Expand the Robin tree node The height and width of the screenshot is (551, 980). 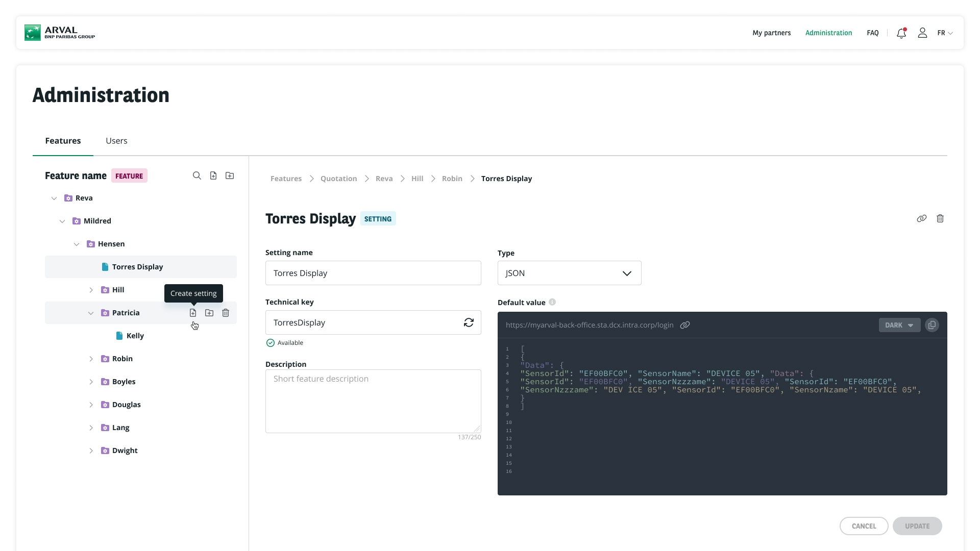[91, 359]
